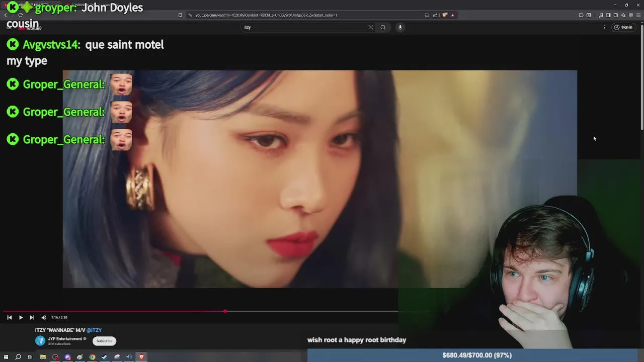Screen dimensions: 644x362
Task: Click the red playhead scrubber dot
Action: tap(225, 311)
